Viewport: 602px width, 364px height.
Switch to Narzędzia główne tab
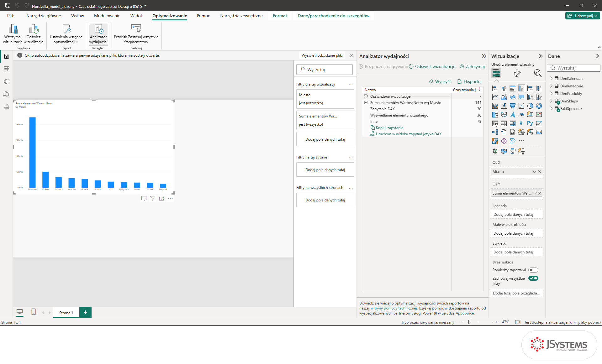[x=44, y=16]
